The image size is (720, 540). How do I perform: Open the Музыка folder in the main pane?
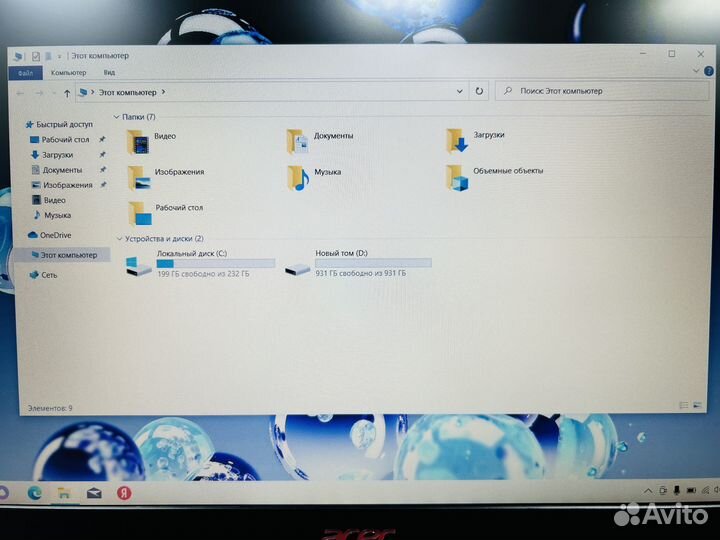314,177
